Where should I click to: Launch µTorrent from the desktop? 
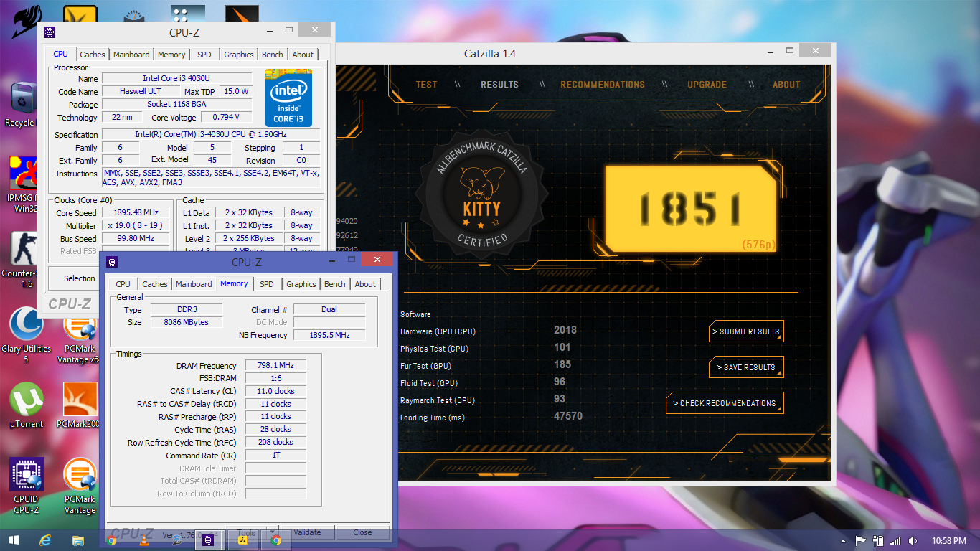27,405
